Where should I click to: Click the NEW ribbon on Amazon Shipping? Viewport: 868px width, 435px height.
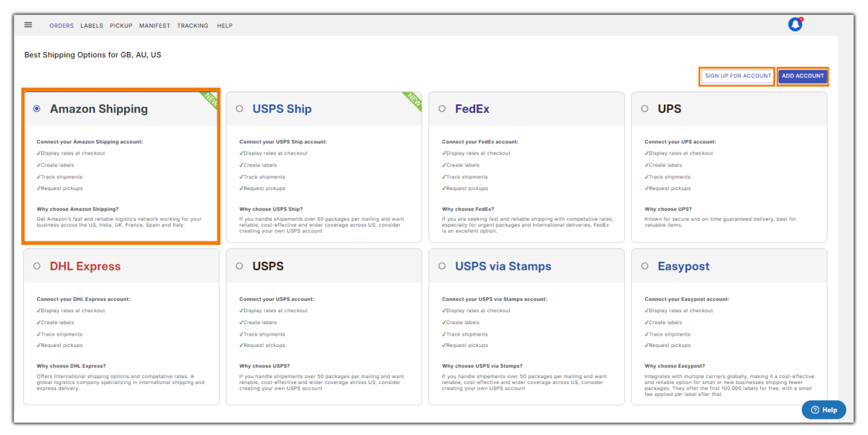click(210, 100)
